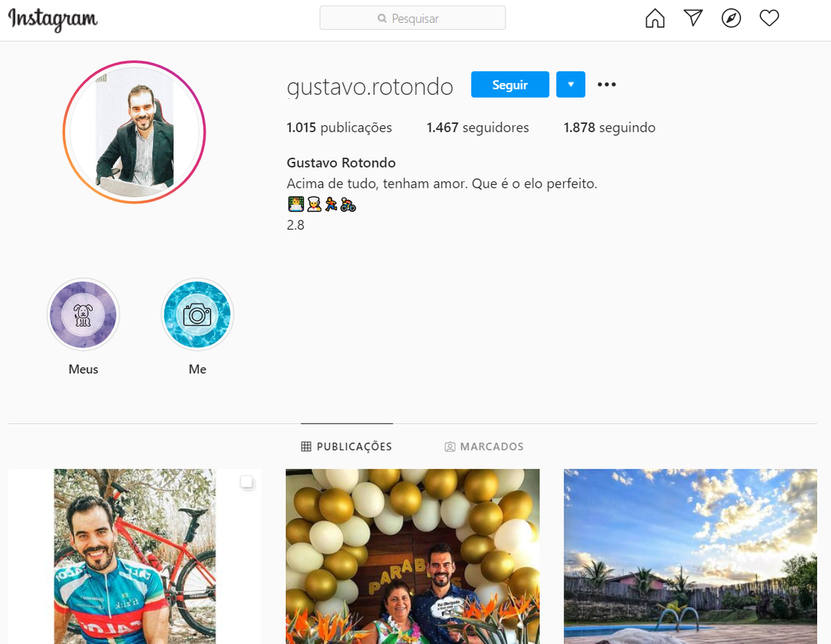Image resolution: width=831 pixels, height=644 pixels.
Task: Expand the blue arrow next to Seguir
Action: (x=571, y=84)
